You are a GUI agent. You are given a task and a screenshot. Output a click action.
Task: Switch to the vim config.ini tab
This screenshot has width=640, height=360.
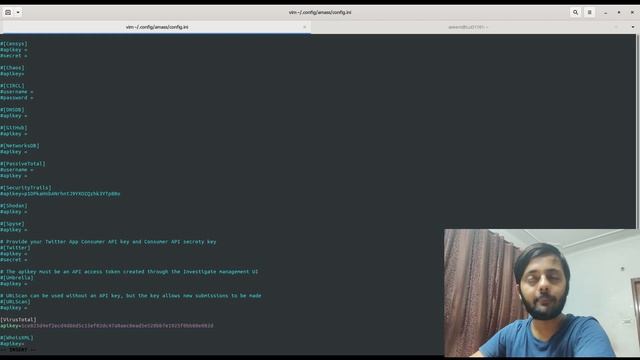[x=157, y=27]
